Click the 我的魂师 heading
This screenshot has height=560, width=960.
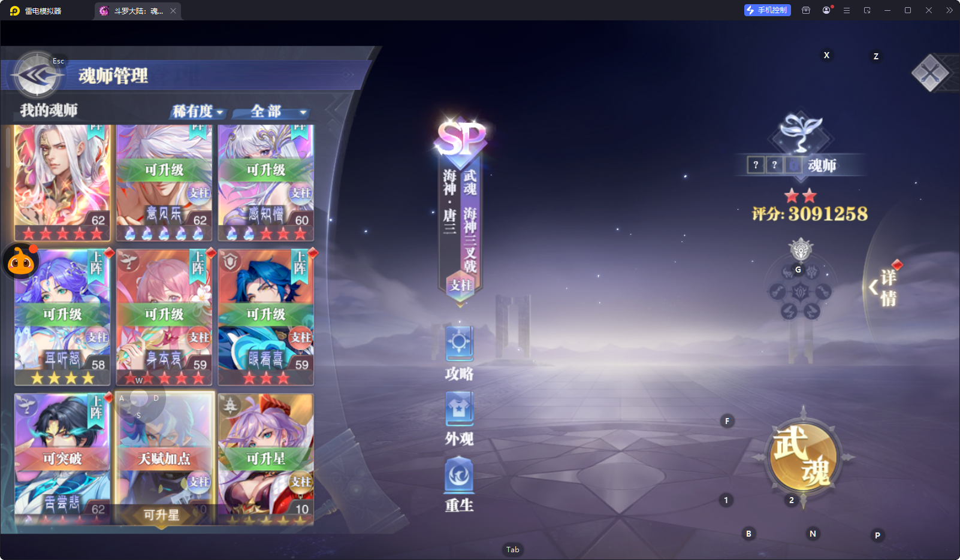[x=49, y=110]
